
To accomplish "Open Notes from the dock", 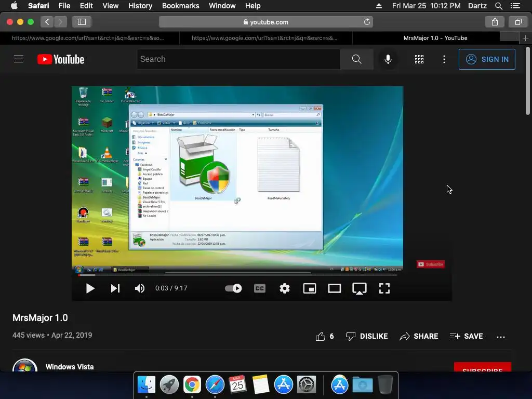I will point(261,385).
